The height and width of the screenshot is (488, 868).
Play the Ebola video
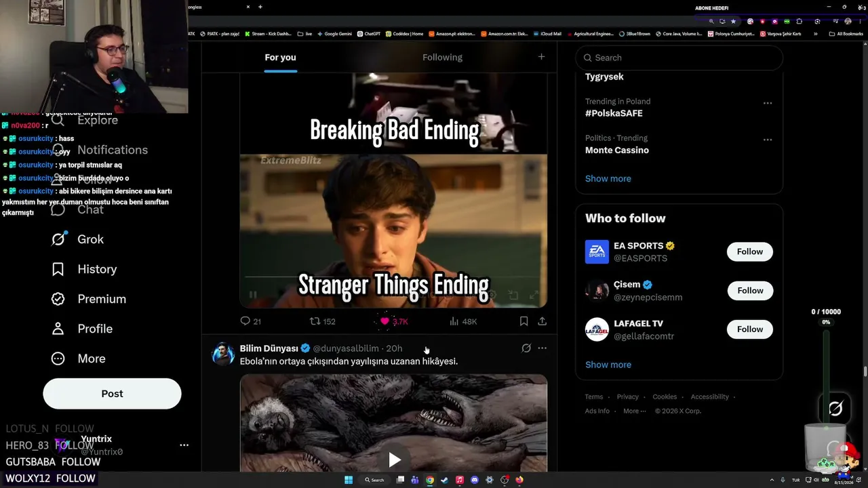394,460
